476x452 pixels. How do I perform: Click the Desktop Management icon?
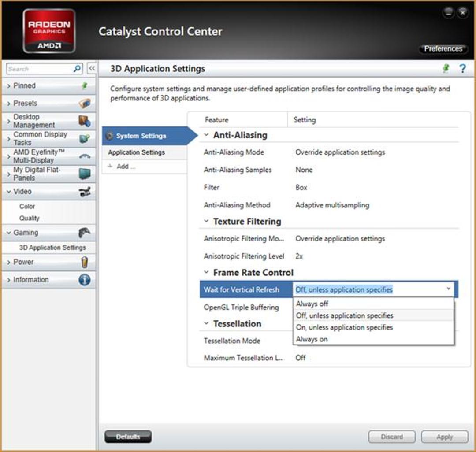(85, 121)
